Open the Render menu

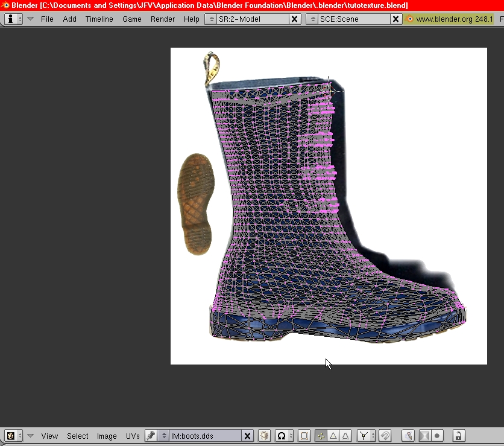pyautogui.click(x=163, y=19)
